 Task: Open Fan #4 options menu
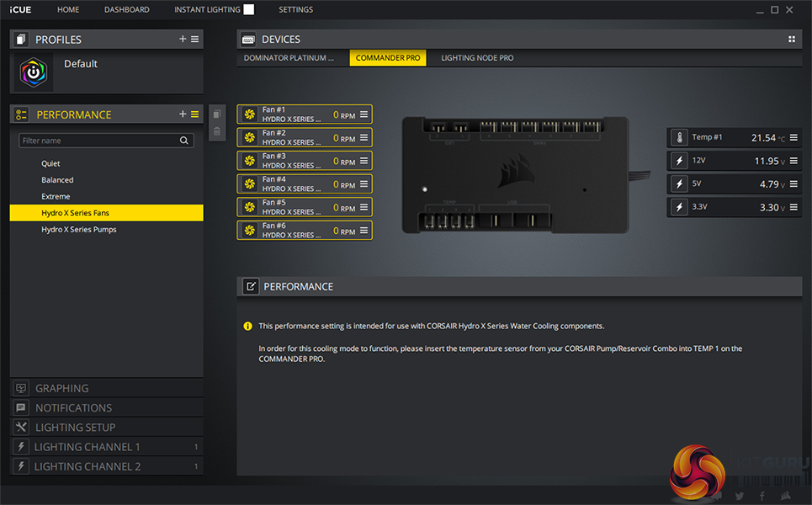(x=364, y=183)
